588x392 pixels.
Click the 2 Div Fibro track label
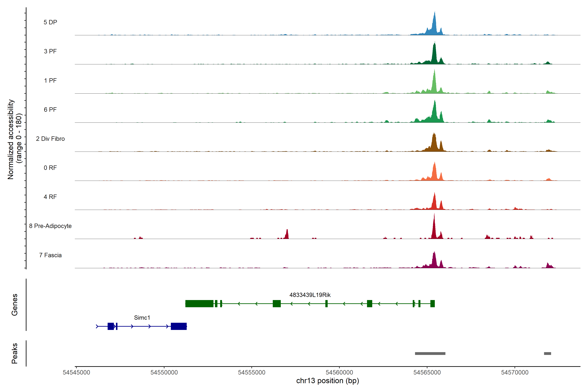[x=50, y=139]
